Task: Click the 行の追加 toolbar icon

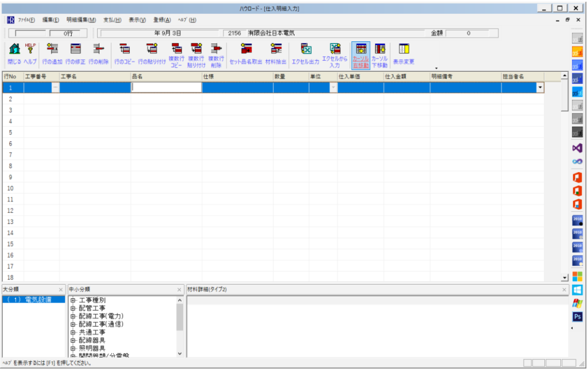Action: 52,50
